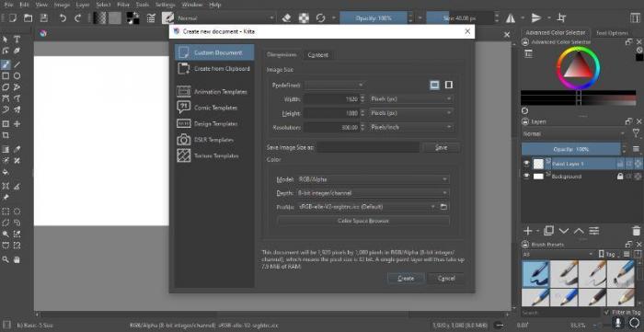Toggle Eraser mode in toolbar
This screenshot has width=644, height=332.
[x=287, y=18]
